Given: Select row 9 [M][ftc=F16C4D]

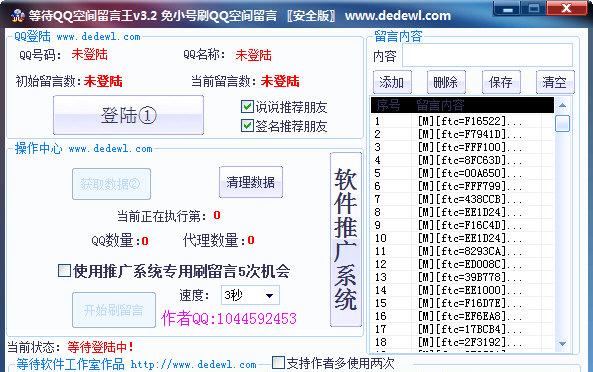Looking at the screenshot, I should [x=462, y=225].
